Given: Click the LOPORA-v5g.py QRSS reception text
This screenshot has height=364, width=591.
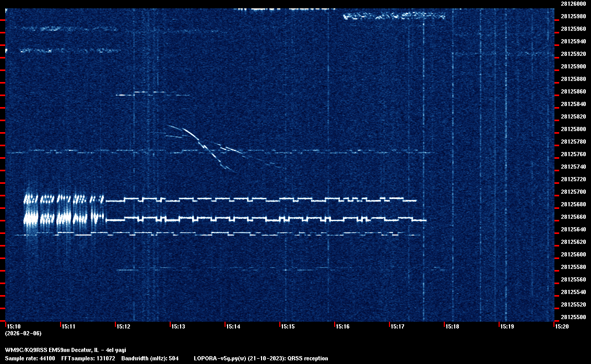Looking at the screenshot, I should (x=261, y=358).
